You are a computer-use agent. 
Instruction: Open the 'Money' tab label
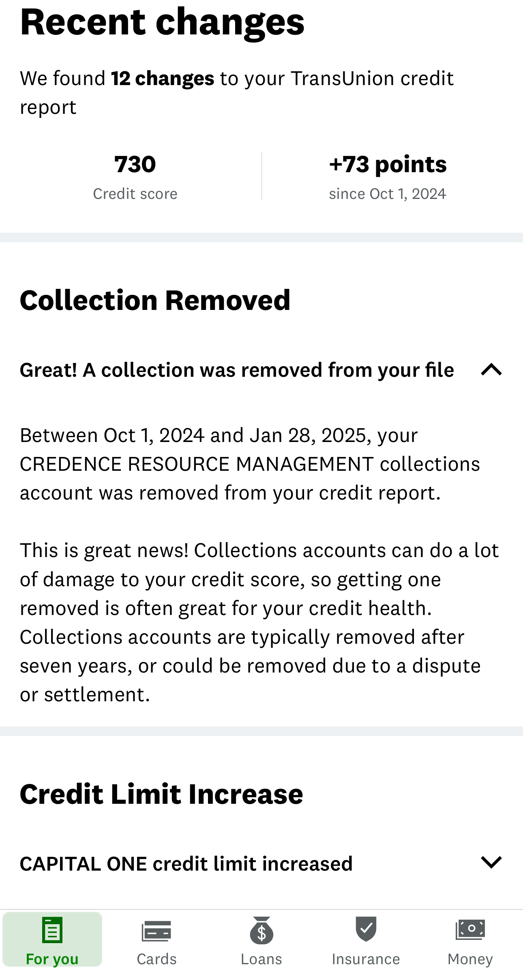pos(470,959)
